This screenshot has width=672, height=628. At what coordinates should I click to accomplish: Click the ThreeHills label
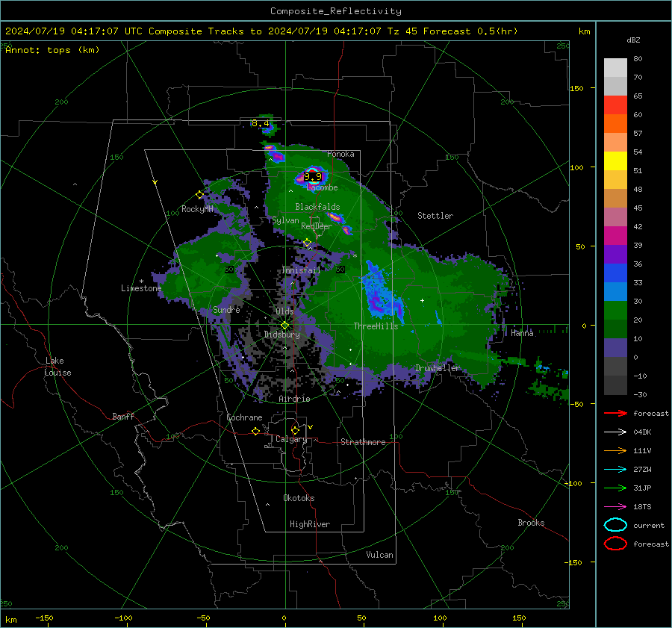coord(376,326)
